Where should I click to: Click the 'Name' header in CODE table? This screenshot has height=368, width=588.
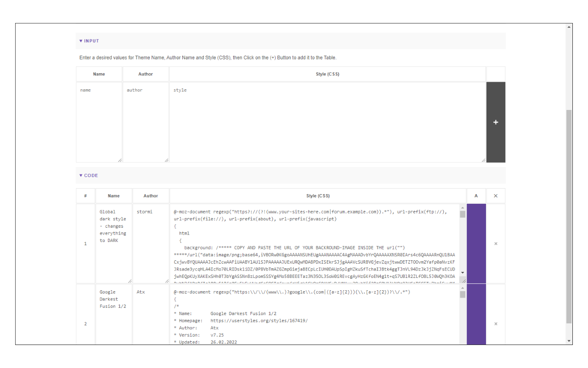tap(113, 196)
